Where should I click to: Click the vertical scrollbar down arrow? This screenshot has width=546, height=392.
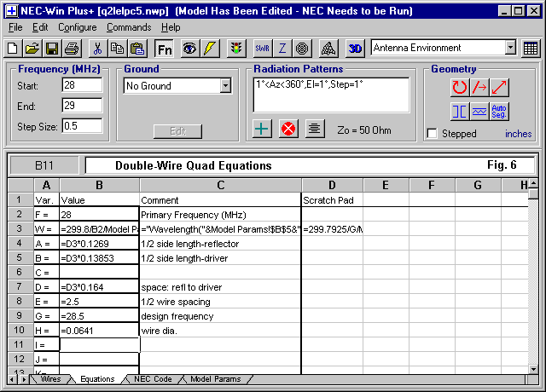534,366
